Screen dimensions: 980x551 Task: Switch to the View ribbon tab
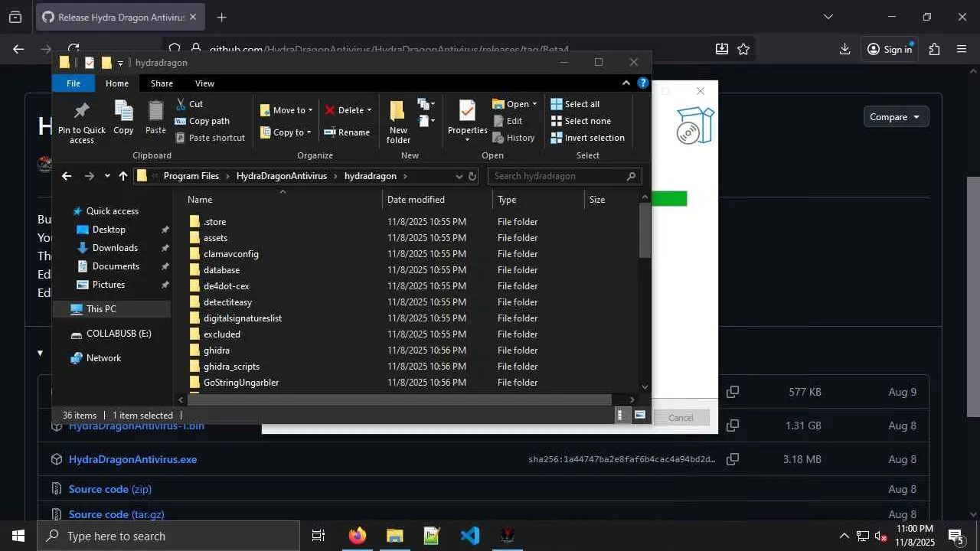204,83
